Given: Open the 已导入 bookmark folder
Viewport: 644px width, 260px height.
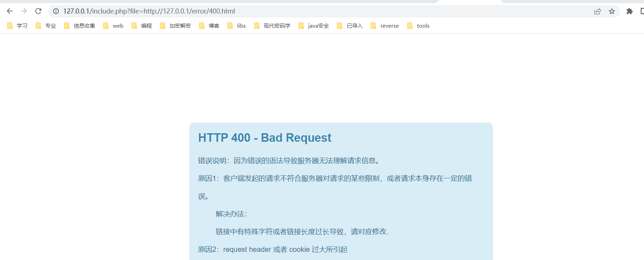Looking at the screenshot, I should (x=350, y=26).
